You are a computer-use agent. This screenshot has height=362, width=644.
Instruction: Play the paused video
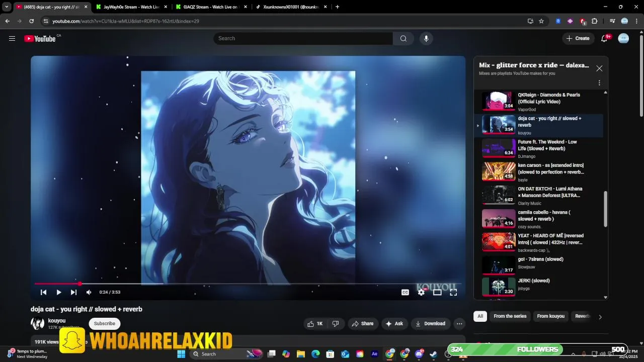[x=59, y=292]
